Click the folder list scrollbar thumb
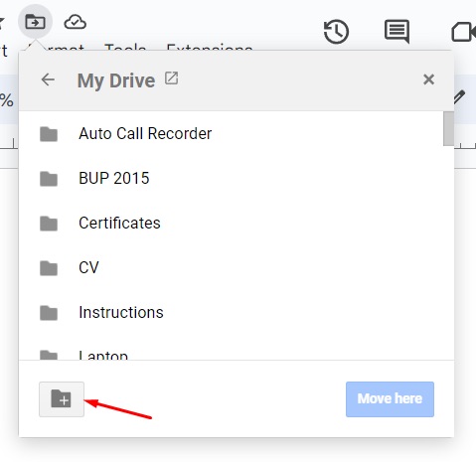476x462 pixels. pos(448,128)
